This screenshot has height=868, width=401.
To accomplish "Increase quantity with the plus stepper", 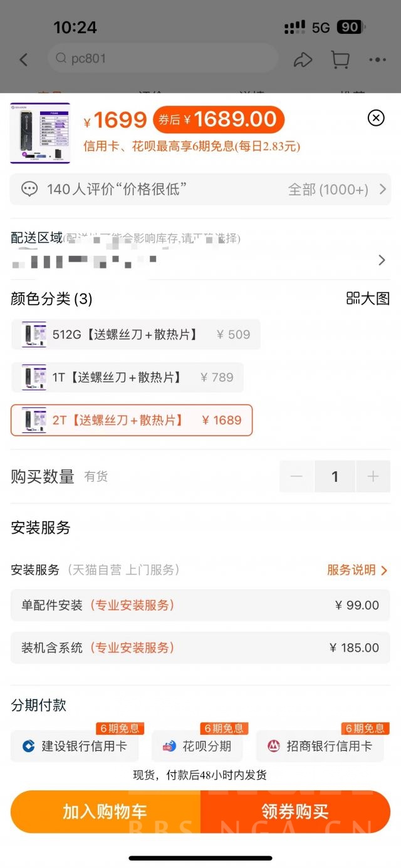I will pyautogui.click(x=373, y=476).
